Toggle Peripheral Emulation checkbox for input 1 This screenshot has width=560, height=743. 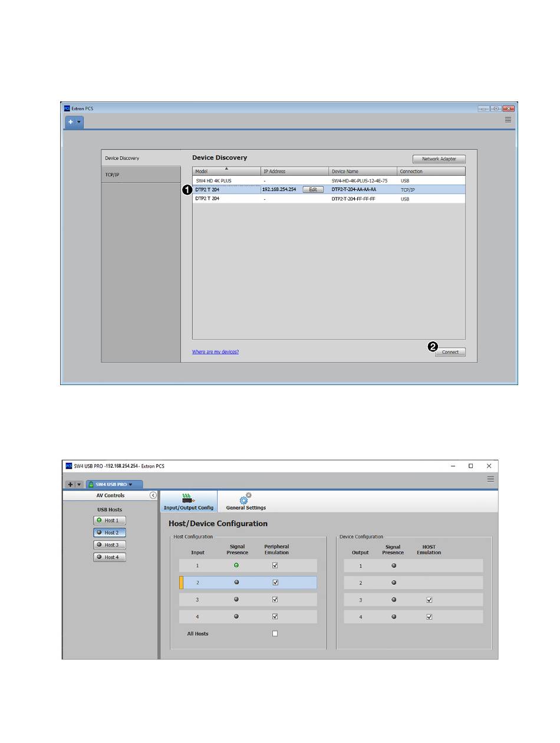click(x=275, y=566)
